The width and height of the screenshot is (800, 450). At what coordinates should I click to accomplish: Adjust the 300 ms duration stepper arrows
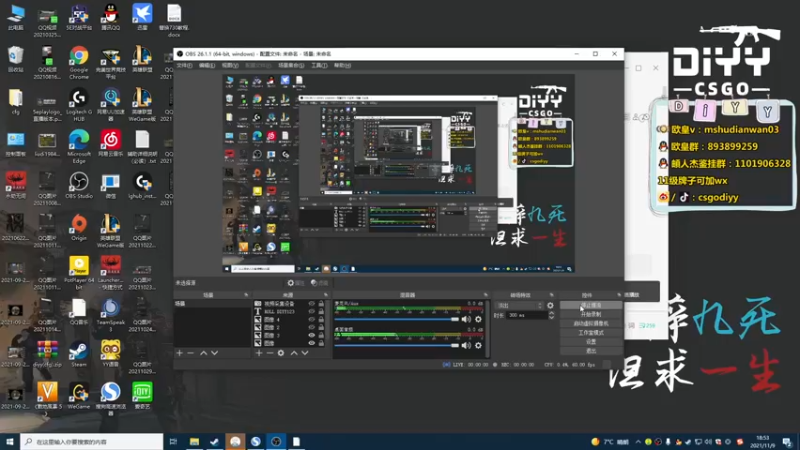[x=551, y=315]
